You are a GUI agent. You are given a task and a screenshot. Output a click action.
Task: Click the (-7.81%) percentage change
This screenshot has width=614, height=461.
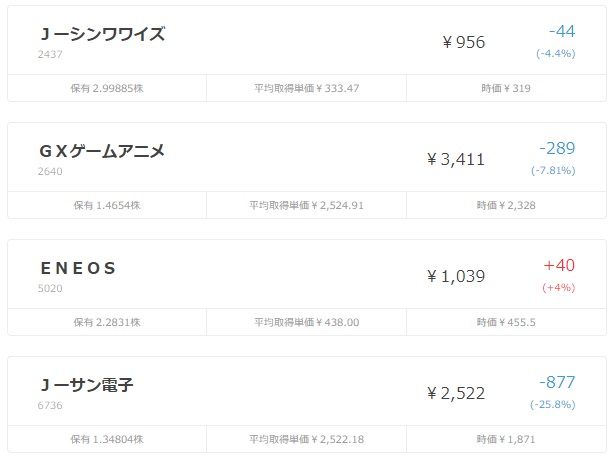[x=553, y=170]
